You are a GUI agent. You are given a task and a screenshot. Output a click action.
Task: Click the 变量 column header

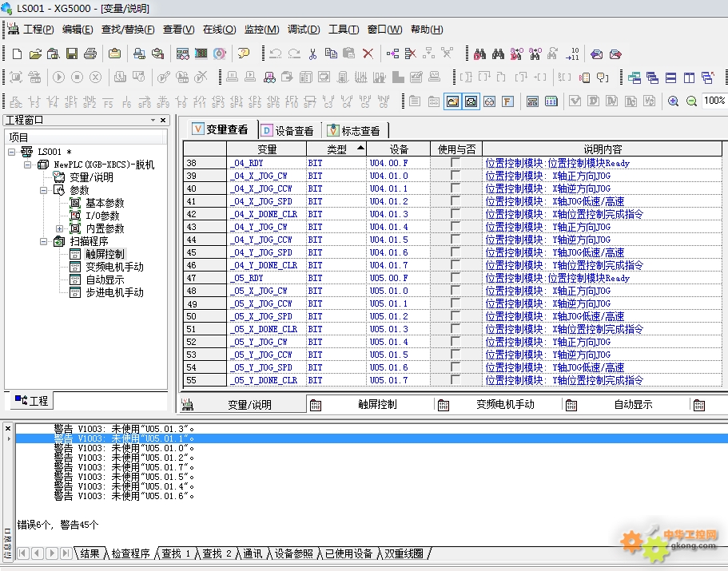tap(266, 149)
